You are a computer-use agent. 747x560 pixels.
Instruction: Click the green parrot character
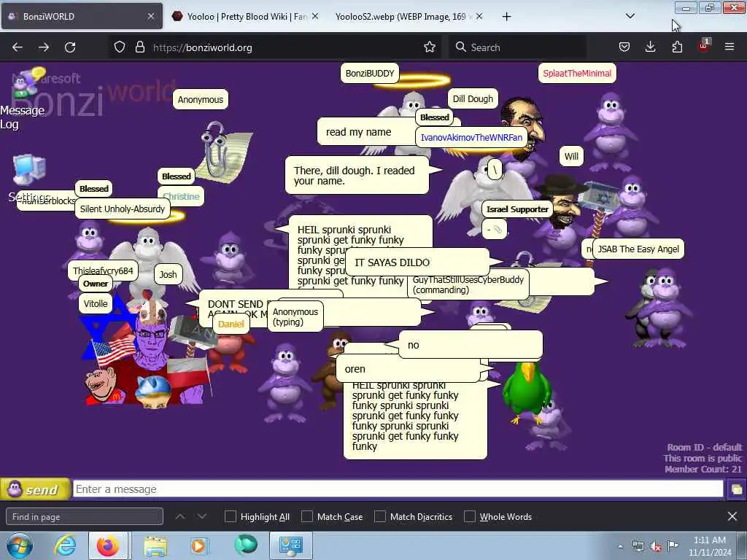tap(527, 392)
